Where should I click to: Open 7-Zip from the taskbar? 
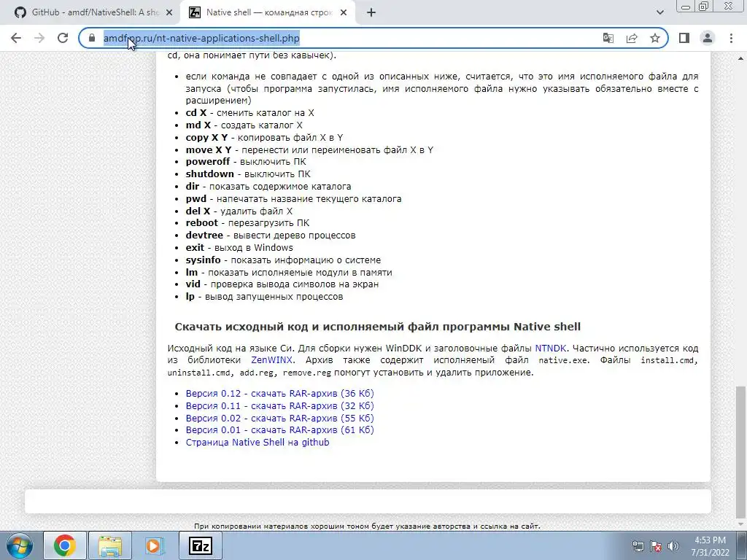200,545
